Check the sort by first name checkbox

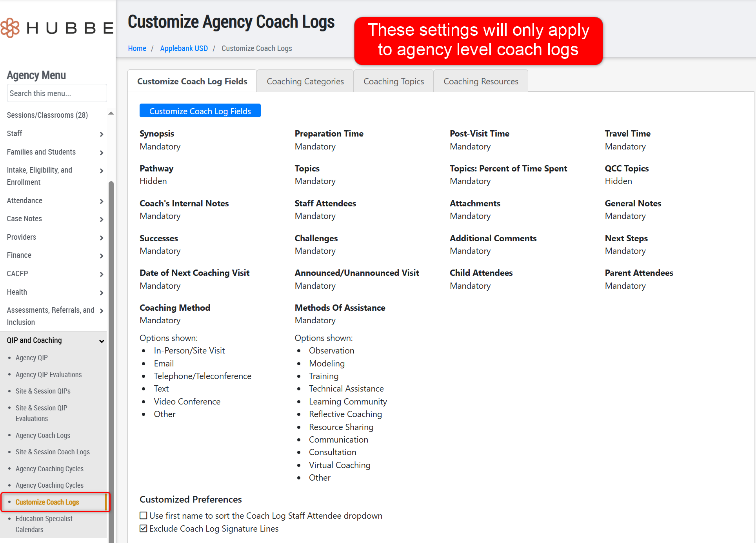pyautogui.click(x=144, y=516)
